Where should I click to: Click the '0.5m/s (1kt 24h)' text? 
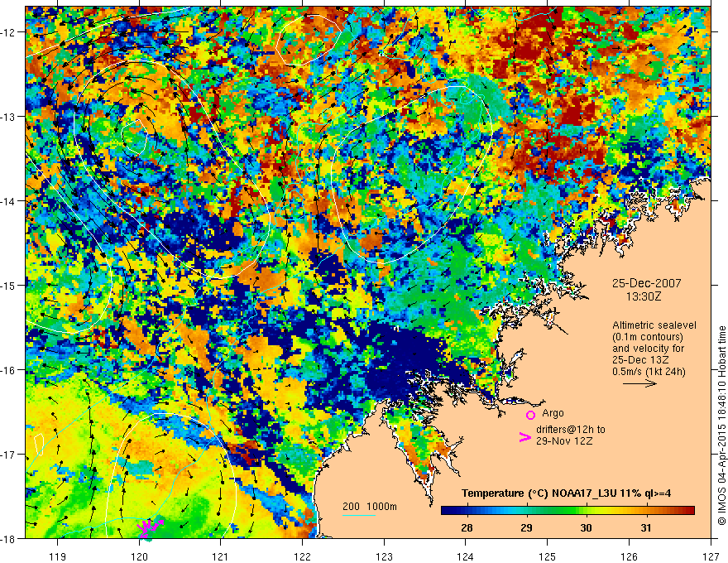649,372
